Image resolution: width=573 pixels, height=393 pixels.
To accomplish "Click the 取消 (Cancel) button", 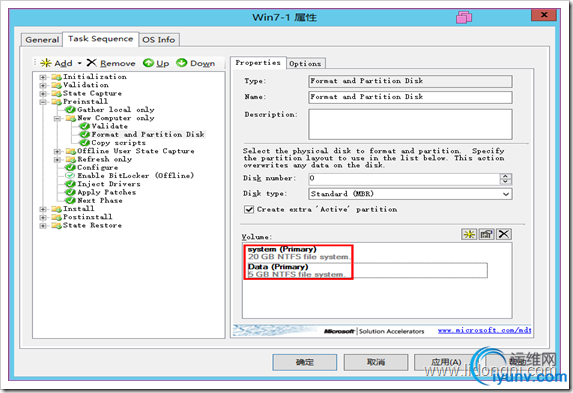I will click(376, 362).
